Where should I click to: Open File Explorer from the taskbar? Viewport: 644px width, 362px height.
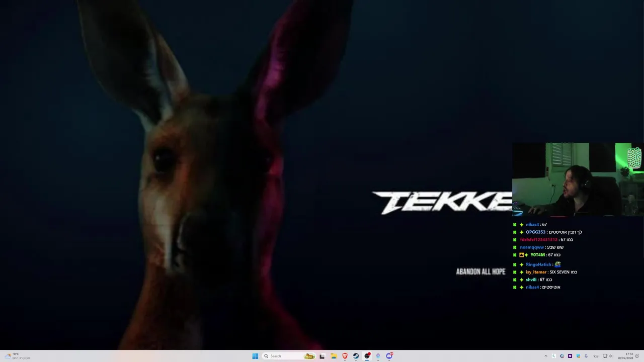coord(334,356)
